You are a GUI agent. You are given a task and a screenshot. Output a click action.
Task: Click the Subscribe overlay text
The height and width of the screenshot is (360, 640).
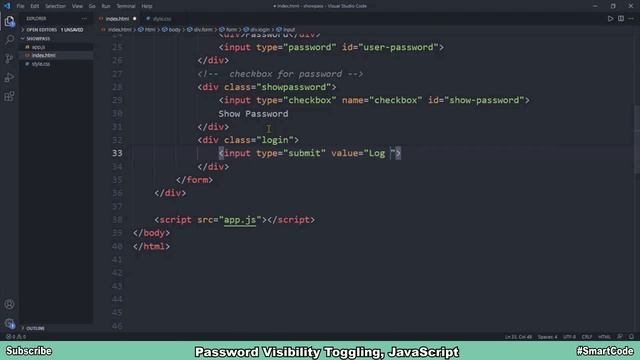tap(29, 351)
